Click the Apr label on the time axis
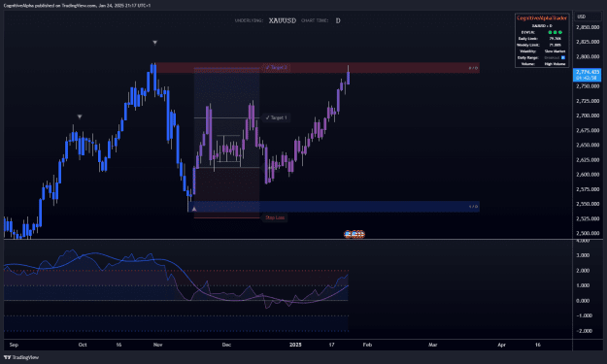 tap(501, 345)
